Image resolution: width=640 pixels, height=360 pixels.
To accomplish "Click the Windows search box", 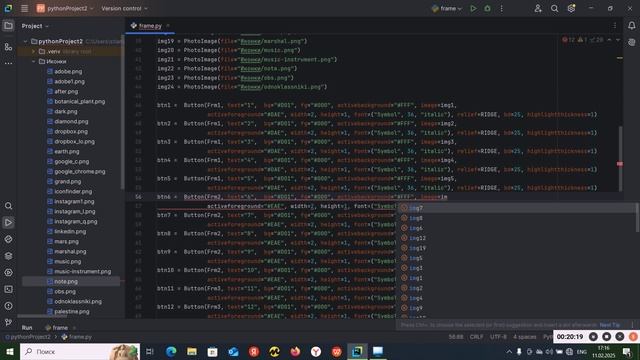I will click(80, 351).
